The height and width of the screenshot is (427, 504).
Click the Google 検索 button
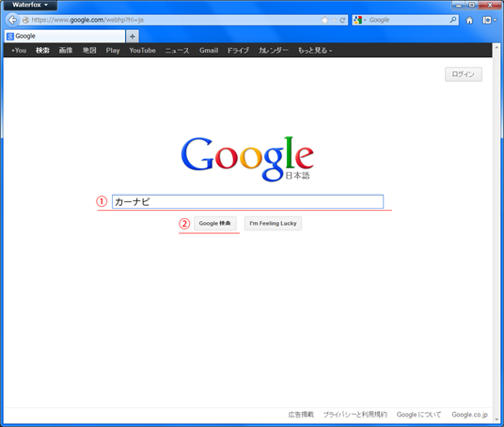[215, 223]
